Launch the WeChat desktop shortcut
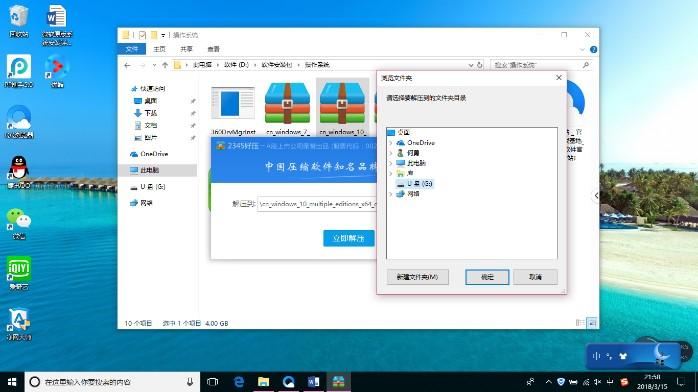Viewport: 698px width, 392px height. pos(18,224)
